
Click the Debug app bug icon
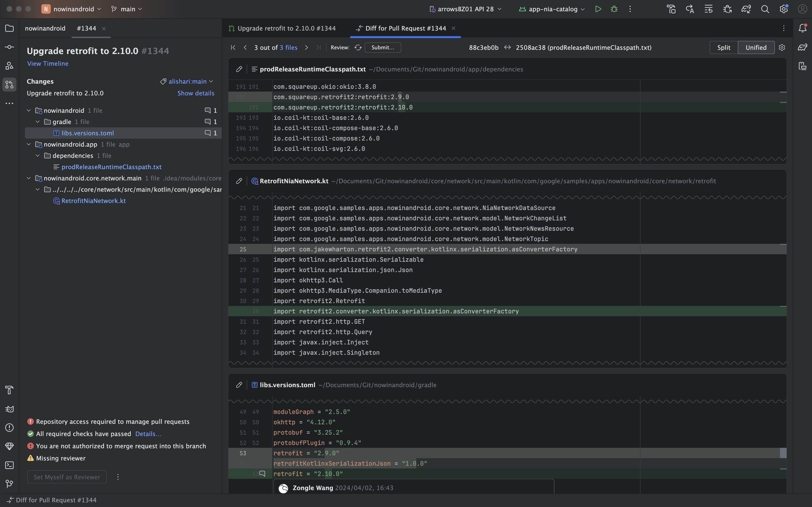click(x=614, y=9)
